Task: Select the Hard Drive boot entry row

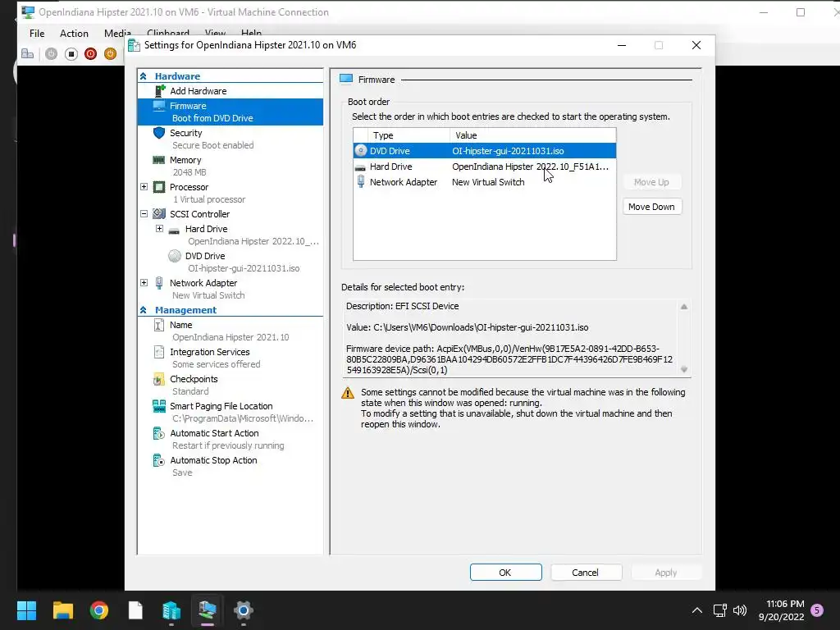Action: pos(485,167)
